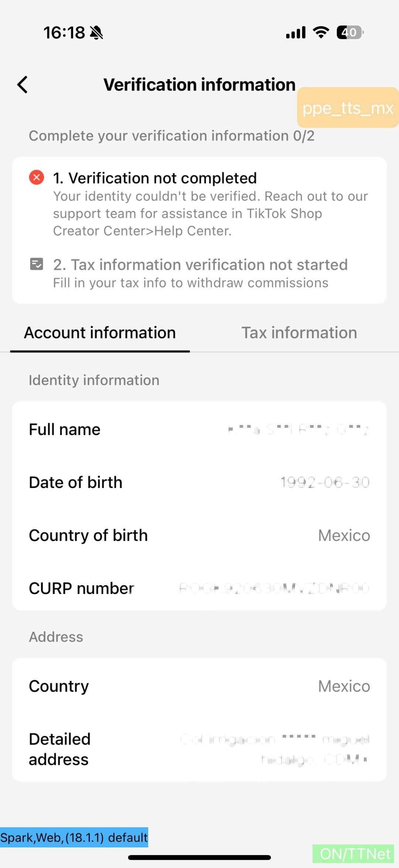399x868 pixels.
Task: Select the Account information tab
Action: (x=100, y=333)
